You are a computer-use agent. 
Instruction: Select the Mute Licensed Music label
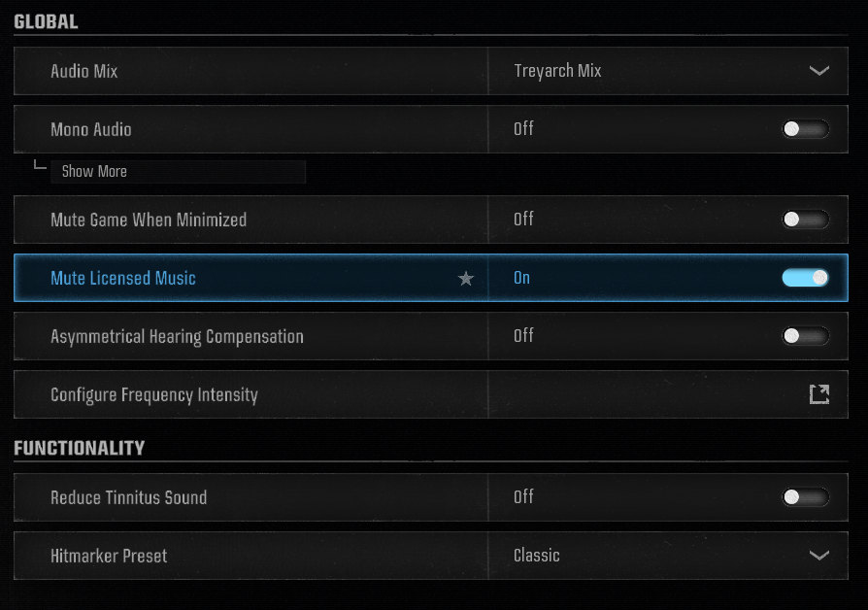pos(123,278)
